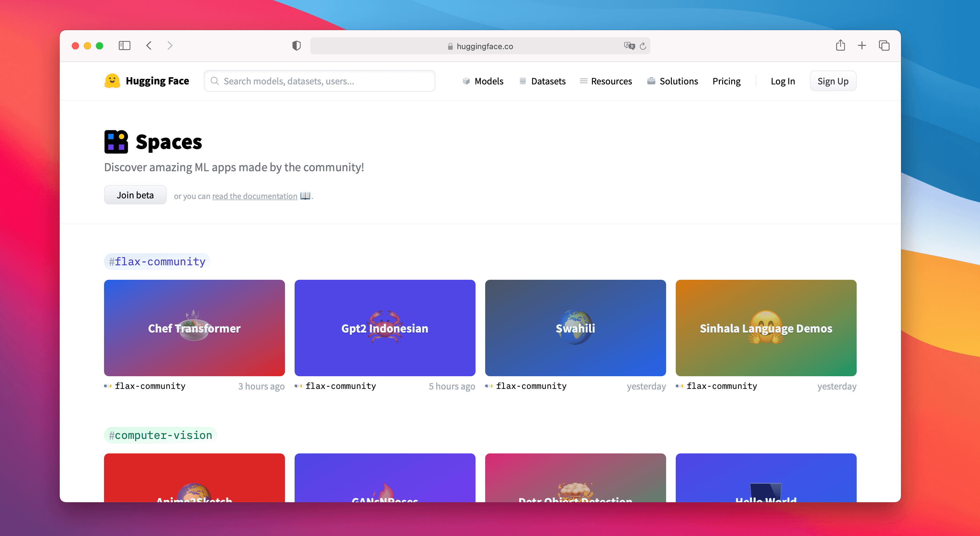
Task: Focus the search models, datasets, users field
Action: 320,81
